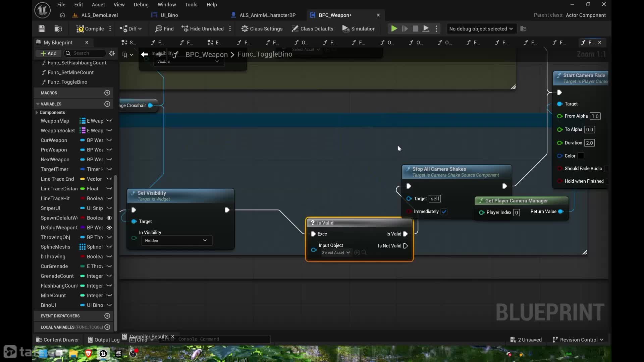Toggle Hide Unrelated nodes

pos(203,29)
